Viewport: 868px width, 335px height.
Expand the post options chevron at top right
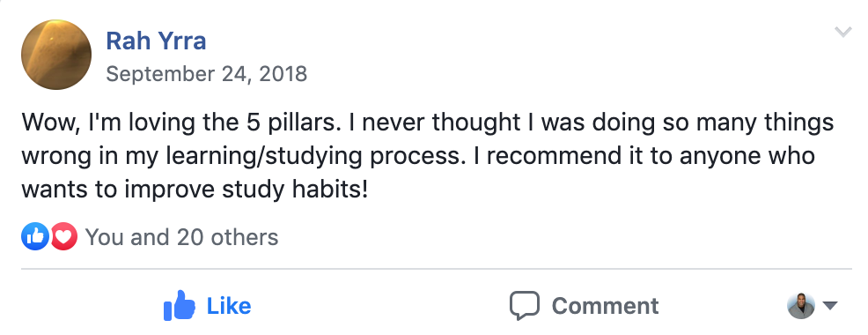coord(843,32)
